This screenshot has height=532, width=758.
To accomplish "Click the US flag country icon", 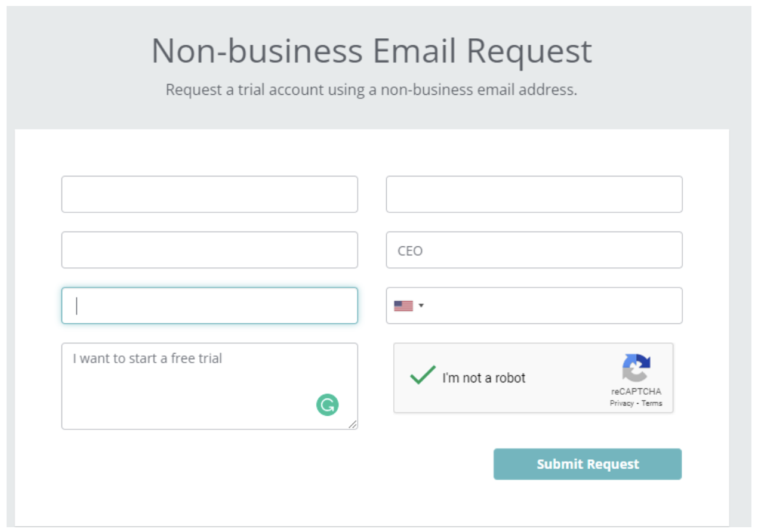I will click(403, 306).
